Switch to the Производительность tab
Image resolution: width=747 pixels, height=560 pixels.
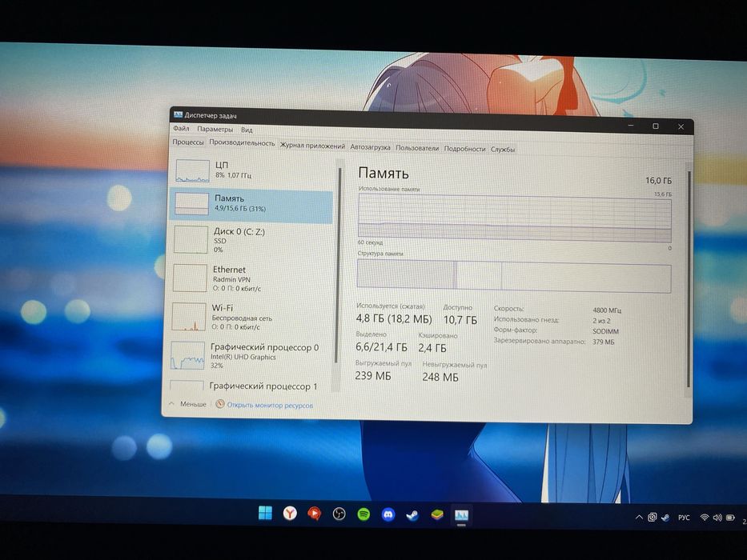(242, 143)
